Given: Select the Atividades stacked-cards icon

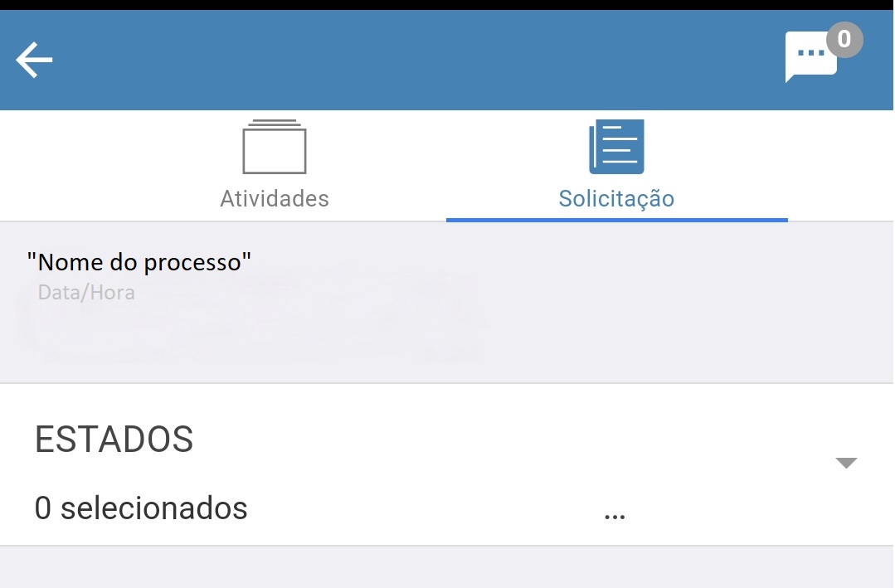Looking at the screenshot, I should (x=275, y=147).
